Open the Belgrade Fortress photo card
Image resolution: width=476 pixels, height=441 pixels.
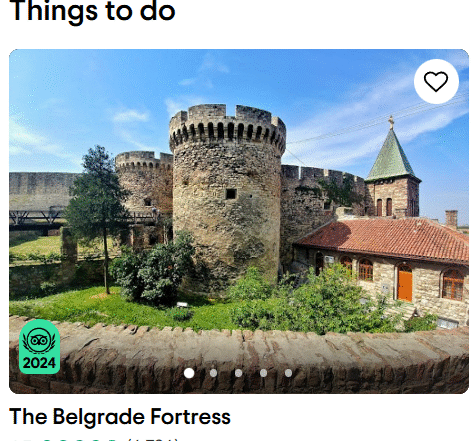[x=239, y=221]
